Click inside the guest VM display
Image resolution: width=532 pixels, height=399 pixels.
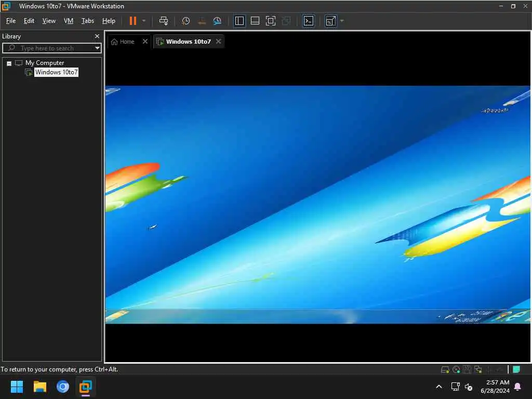click(x=317, y=205)
